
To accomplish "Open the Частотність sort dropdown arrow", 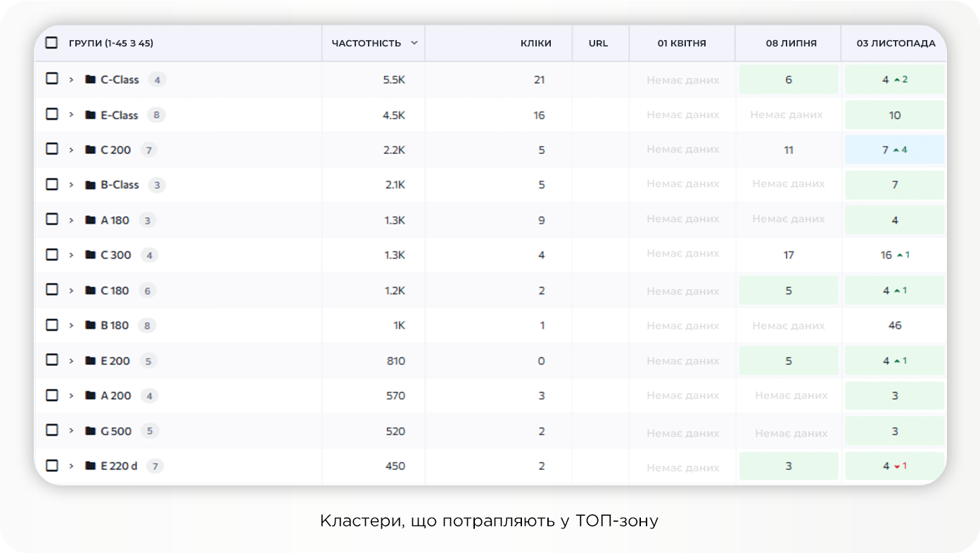I will (414, 43).
